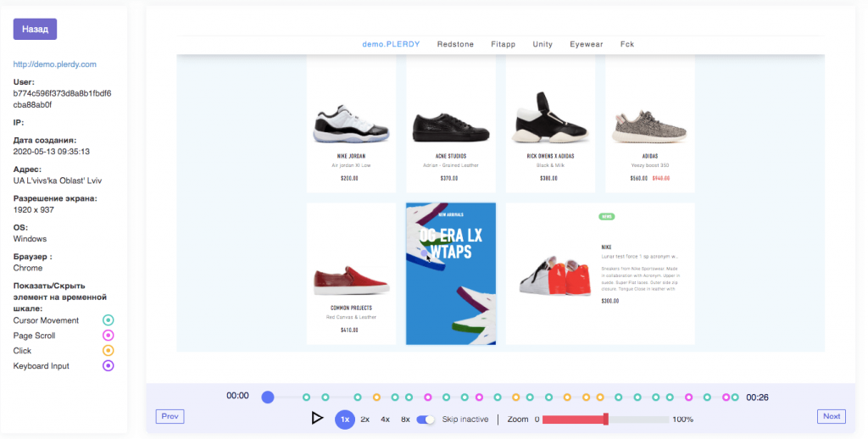868x439 pixels.
Task: Toggle Keyboard Input visibility on timeline
Action: pyautogui.click(x=108, y=366)
